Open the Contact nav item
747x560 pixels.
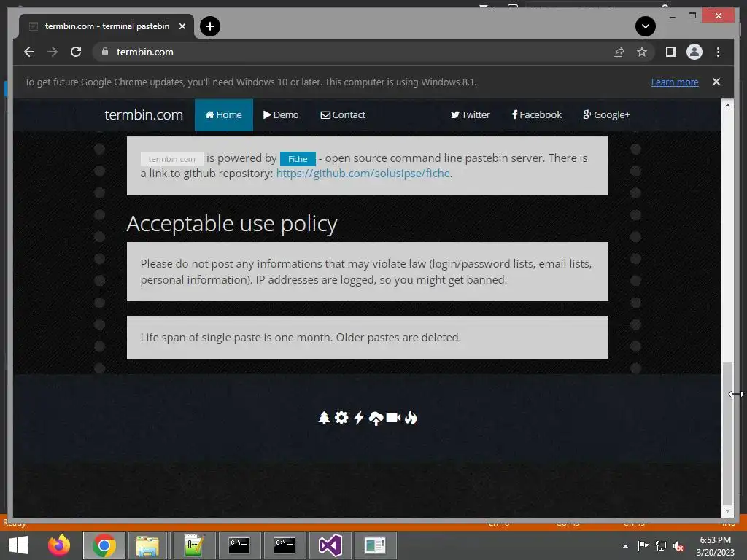pyautogui.click(x=343, y=114)
